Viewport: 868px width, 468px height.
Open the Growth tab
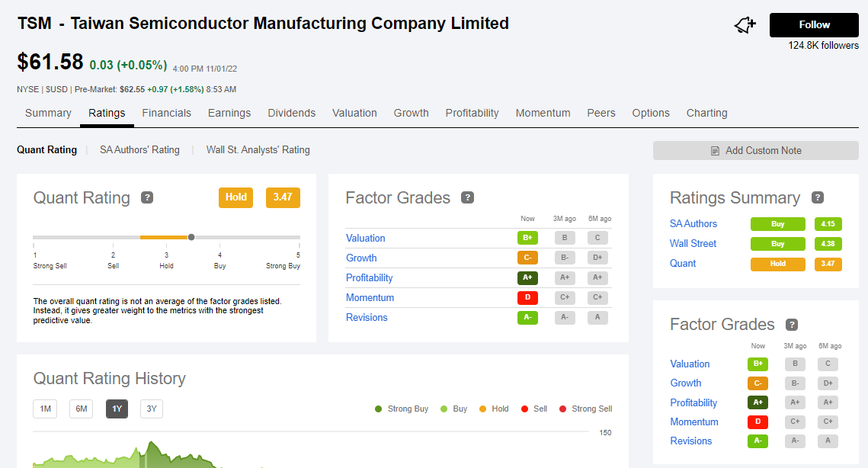point(412,113)
